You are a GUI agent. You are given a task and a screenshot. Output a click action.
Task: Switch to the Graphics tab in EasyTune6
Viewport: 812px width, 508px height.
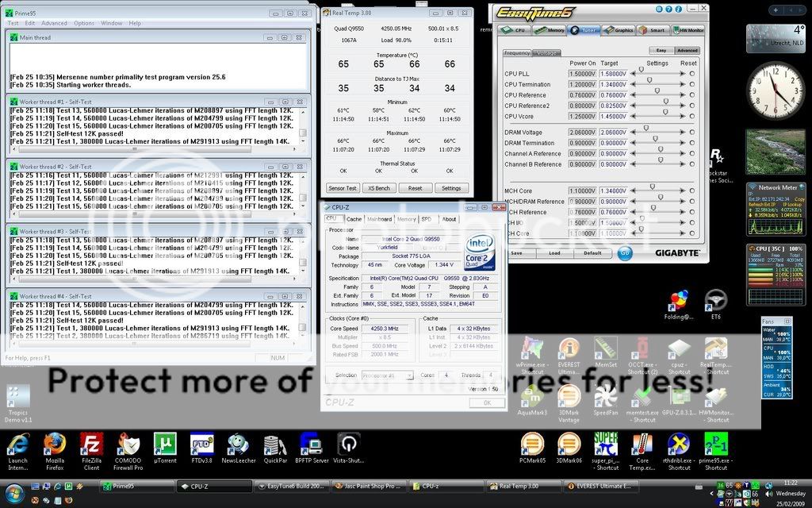point(619,30)
